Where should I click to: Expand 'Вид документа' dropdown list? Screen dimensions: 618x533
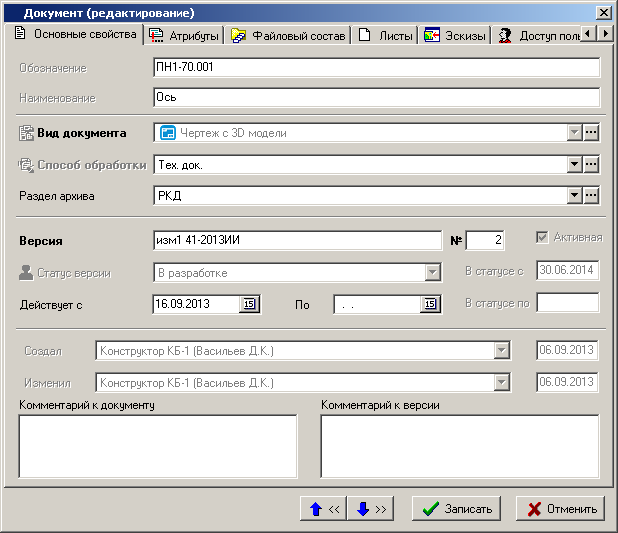click(x=575, y=133)
